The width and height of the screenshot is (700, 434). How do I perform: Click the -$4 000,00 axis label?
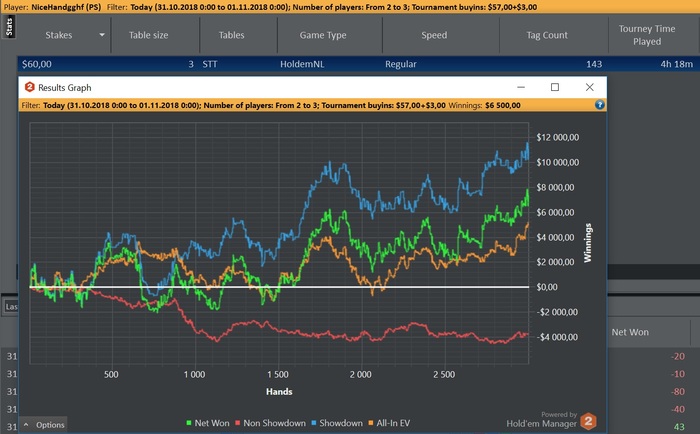(x=557, y=337)
